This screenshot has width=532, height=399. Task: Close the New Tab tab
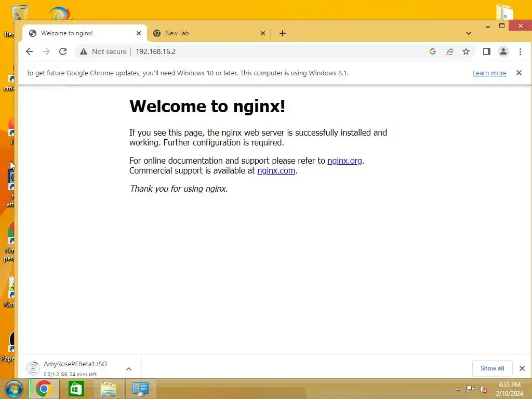pyautogui.click(x=262, y=33)
